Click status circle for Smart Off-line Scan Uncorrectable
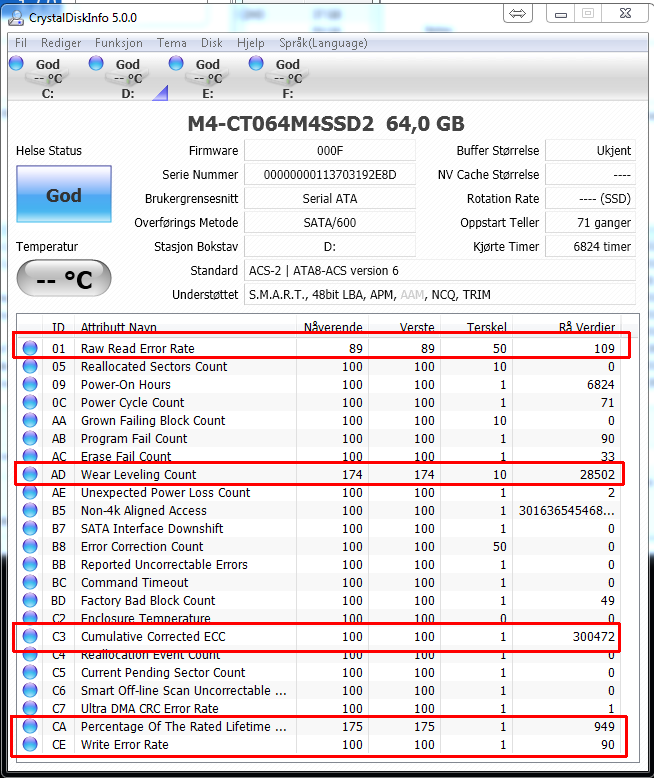The width and height of the screenshot is (654, 778). coord(30,690)
